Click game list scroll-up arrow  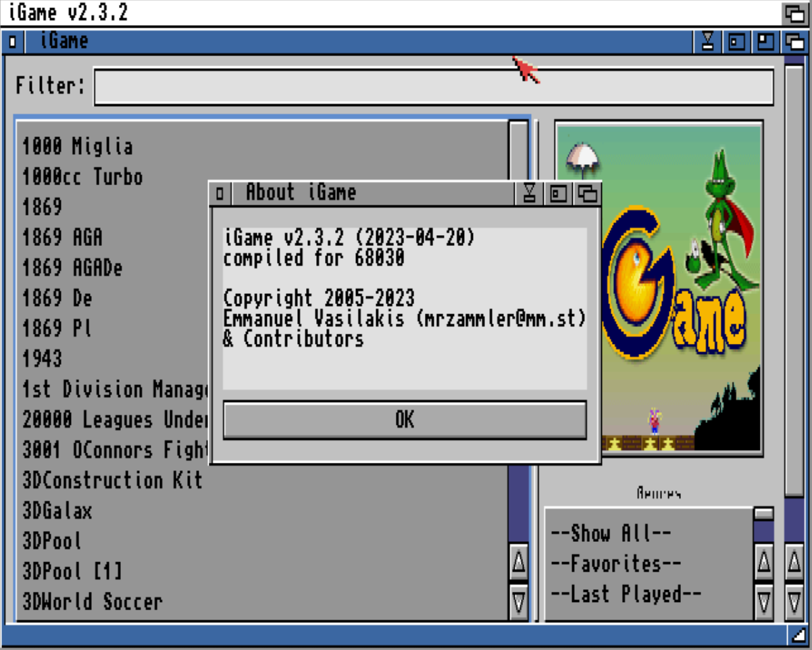point(519,561)
